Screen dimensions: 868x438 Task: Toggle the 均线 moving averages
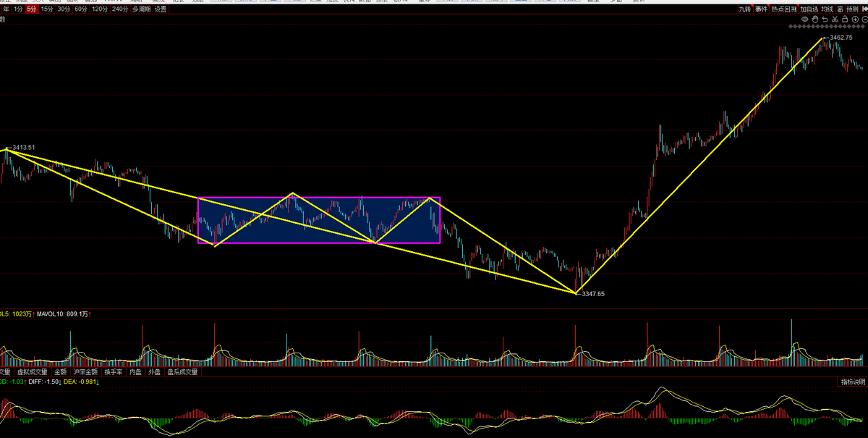(827, 9)
